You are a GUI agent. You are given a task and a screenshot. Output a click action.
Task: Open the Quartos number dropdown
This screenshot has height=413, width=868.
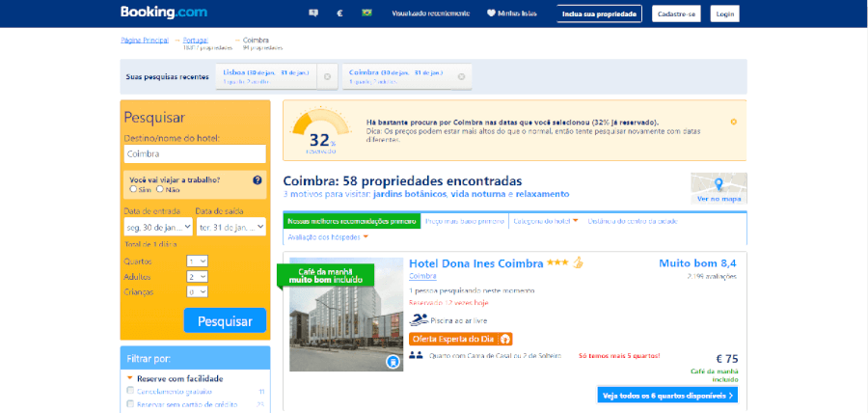coord(197,261)
